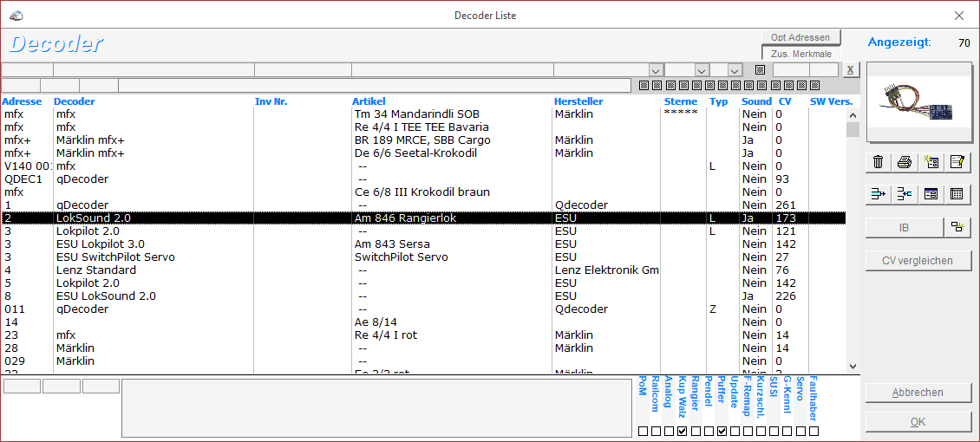Toggle the Sound filter tri-state checkbox

tap(760, 69)
